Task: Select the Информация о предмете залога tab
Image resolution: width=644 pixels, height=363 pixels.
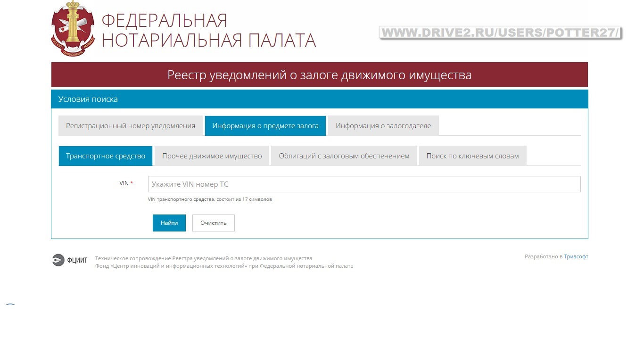Action: coord(265,126)
